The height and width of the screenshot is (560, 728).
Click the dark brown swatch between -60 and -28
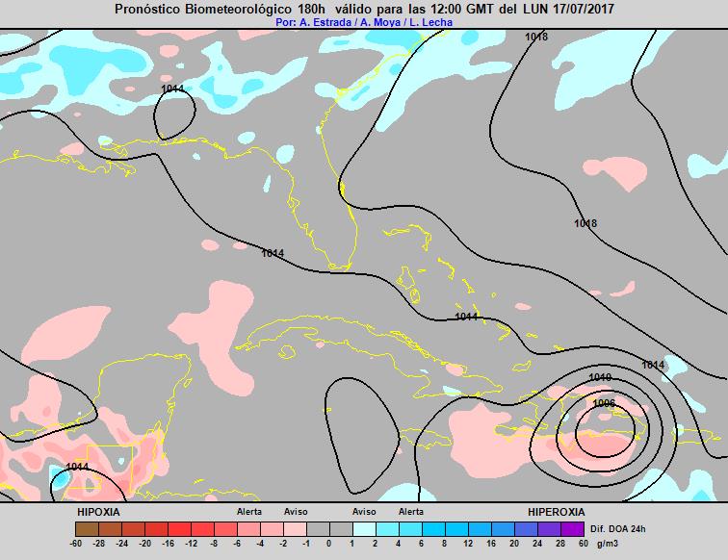(87, 529)
